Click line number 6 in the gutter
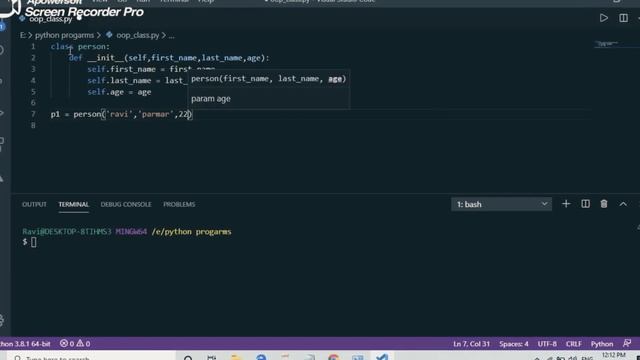Viewport: 640px width, 360px height. [x=33, y=102]
